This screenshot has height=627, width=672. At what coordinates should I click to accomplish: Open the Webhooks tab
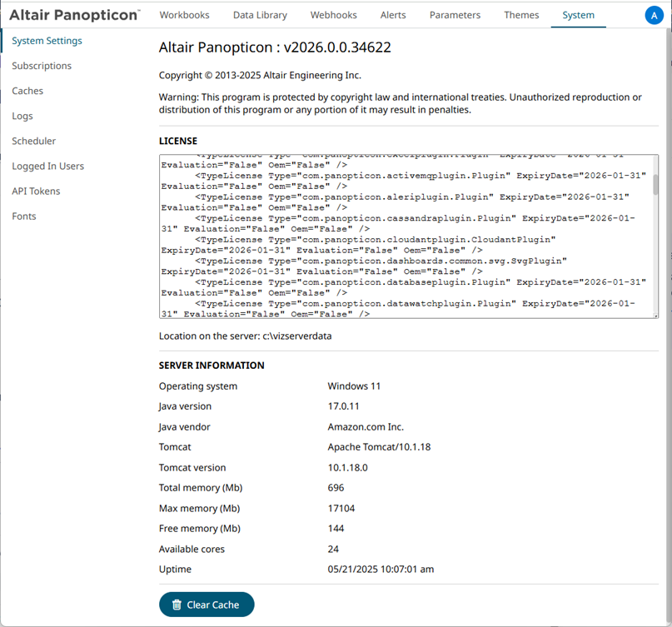[x=333, y=15]
